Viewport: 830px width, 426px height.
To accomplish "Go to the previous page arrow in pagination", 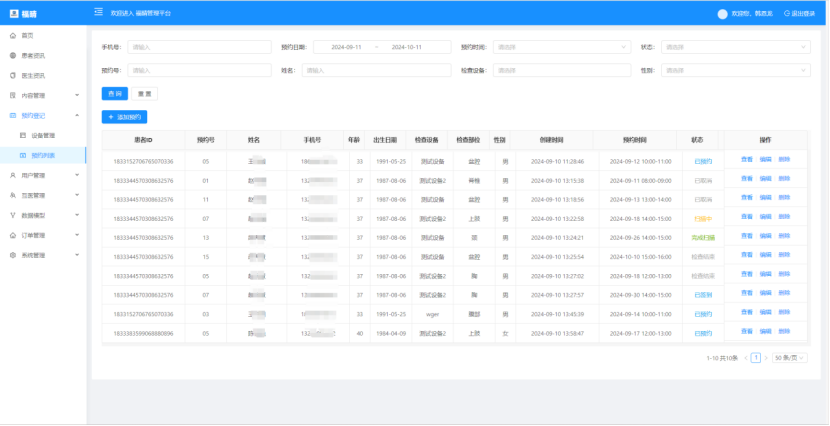I will pos(745,357).
